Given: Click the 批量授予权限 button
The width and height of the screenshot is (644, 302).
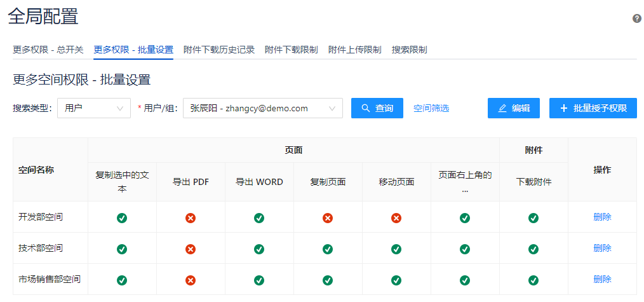Looking at the screenshot, I should (593, 108).
